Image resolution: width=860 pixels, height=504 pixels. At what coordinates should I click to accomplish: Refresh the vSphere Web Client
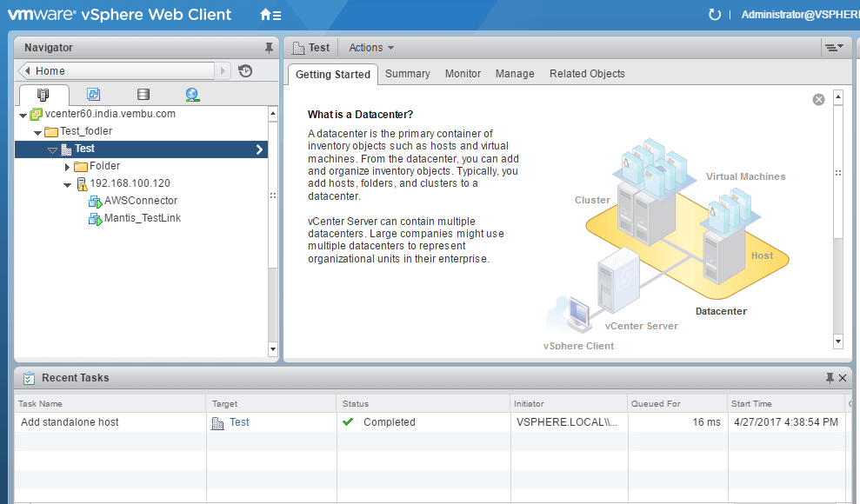pos(714,15)
